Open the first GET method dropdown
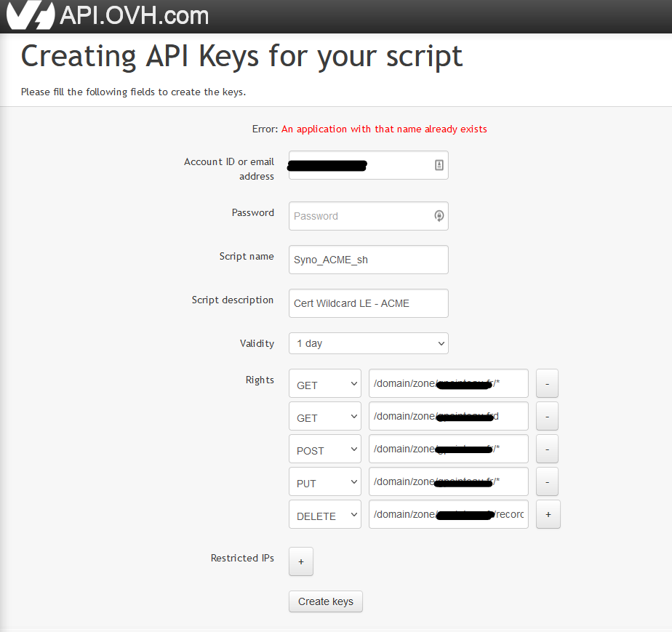This screenshot has height=632, width=672. (x=325, y=383)
